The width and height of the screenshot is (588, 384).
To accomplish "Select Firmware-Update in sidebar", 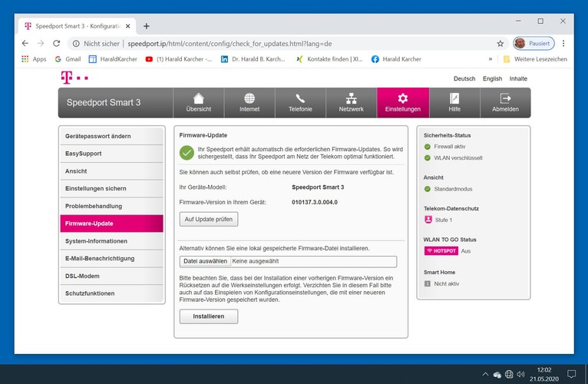I will (x=112, y=223).
